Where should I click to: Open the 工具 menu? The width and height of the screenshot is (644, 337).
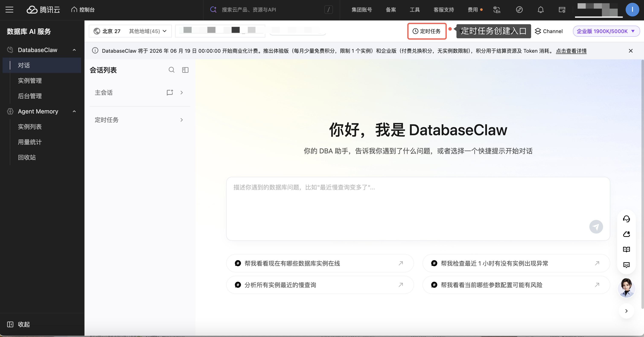(414, 10)
